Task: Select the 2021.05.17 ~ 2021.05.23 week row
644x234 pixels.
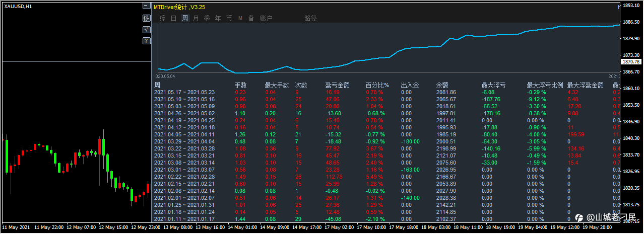Action: (386, 92)
